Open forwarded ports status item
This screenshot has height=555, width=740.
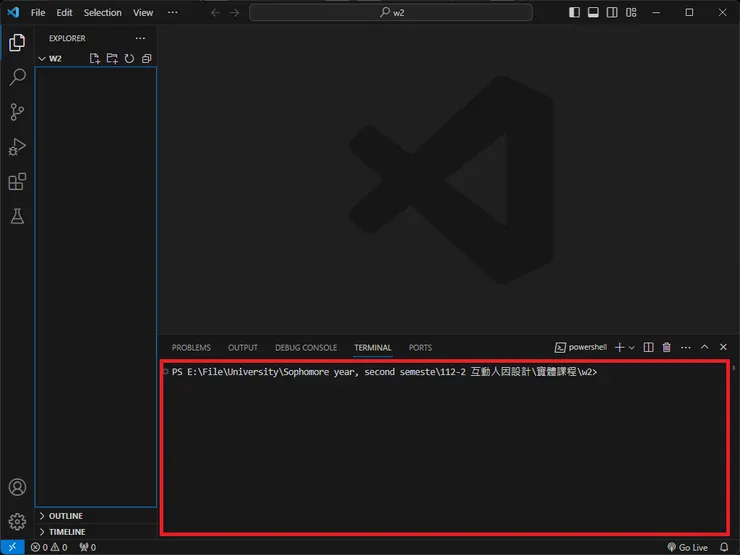coord(88,547)
